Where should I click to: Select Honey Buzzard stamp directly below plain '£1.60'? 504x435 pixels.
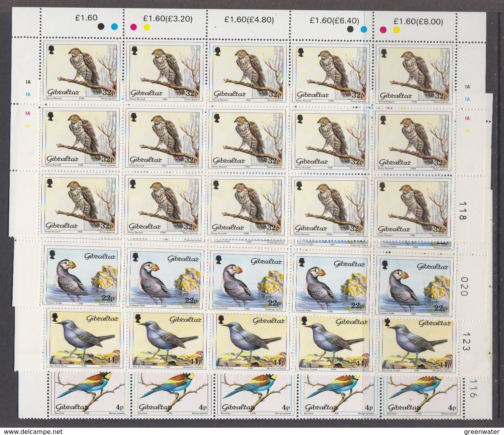(81, 71)
